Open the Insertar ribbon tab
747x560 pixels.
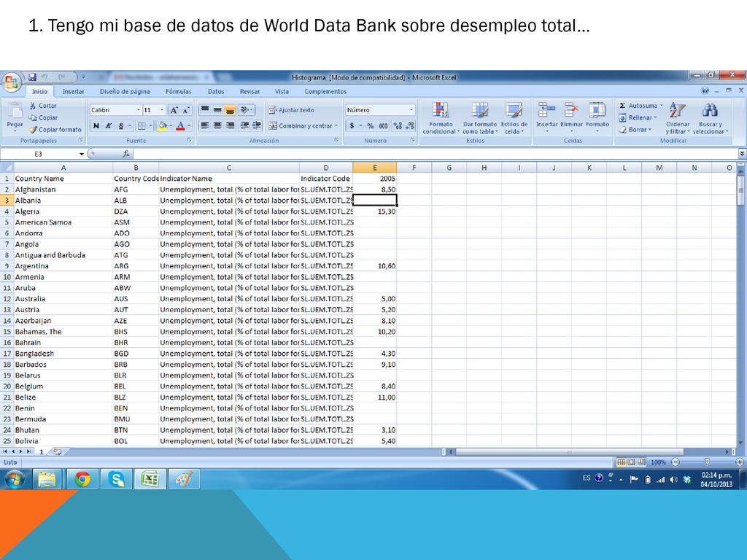tap(73, 91)
